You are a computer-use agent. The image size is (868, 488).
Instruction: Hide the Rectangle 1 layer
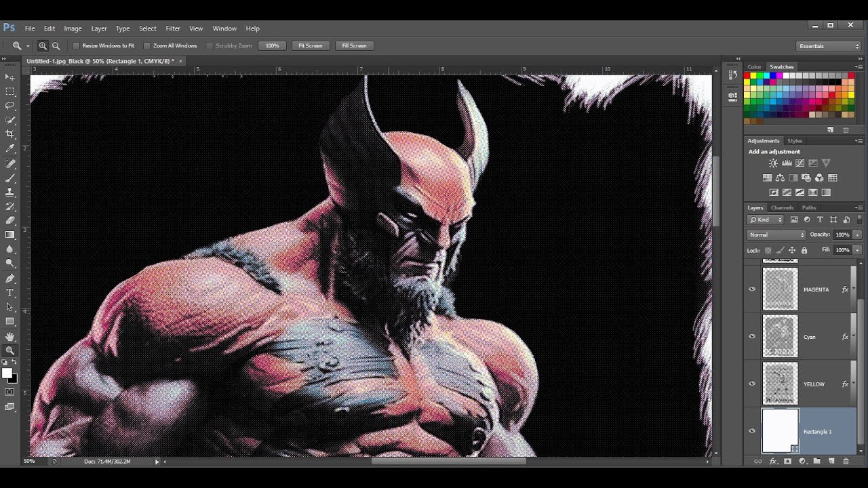(x=752, y=431)
